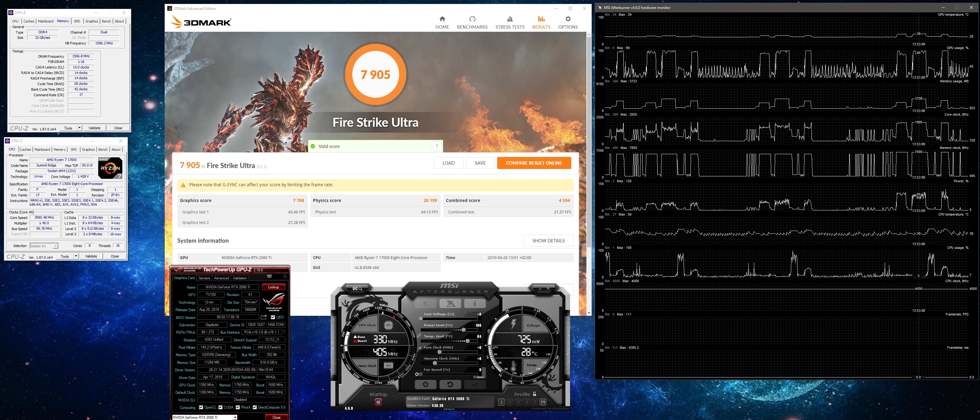The height and width of the screenshot is (420, 980).
Task: Toggle Afterburner fan speed Auto mode
Action: pyautogui.click(x=480, y=377)
